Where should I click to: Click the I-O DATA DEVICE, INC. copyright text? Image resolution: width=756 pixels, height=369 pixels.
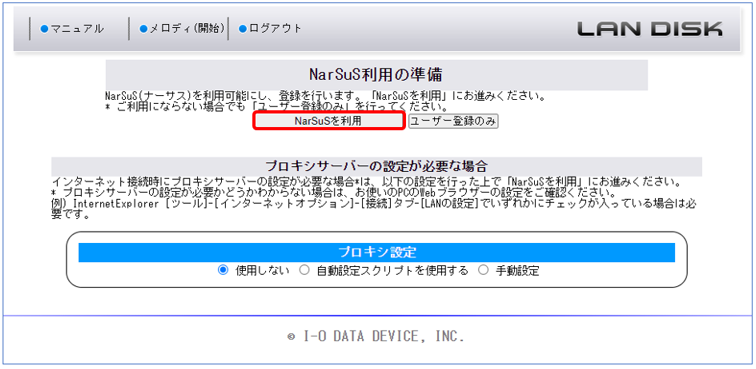pyautogui.click(x=376, y=337)
